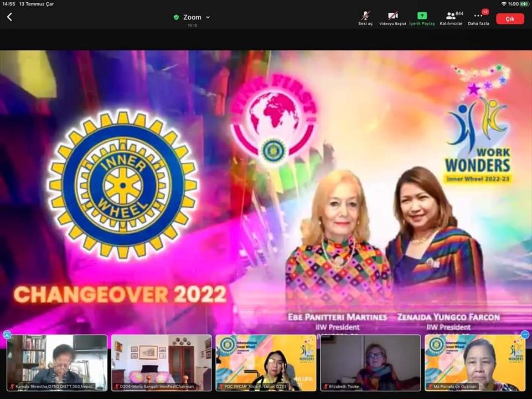Click the "Ma Pamela de Guzman" name label
Viewport: 532px width, 399px height.
pyautogui.click(x=455, y=386)
